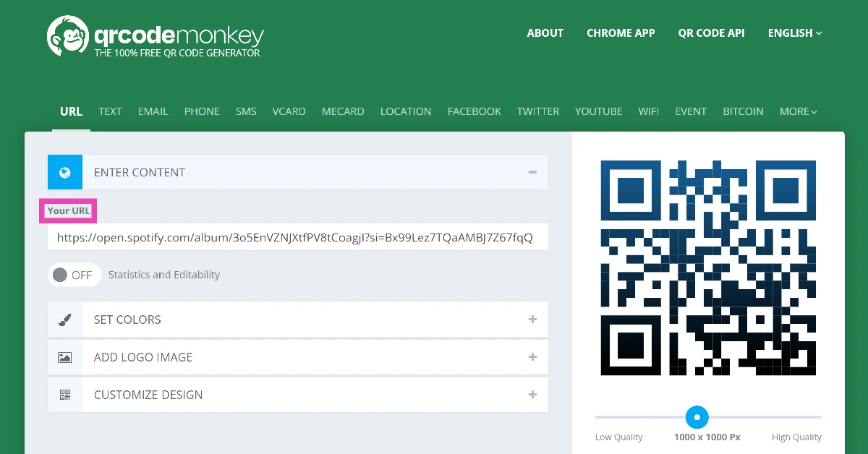Collapse the Enter Content section using minus
This screenshot has height=454, width=868.
point(532,172)
